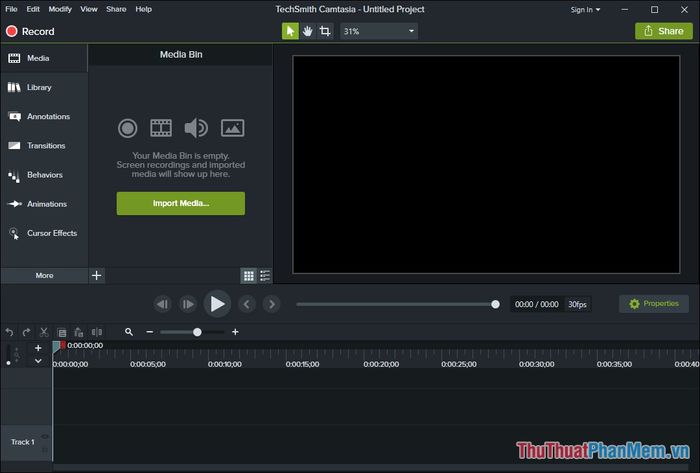Open the Transitions panel
The width and height of the screenshot is (700, 473).
pyautogui.click(x=44, y=145)
